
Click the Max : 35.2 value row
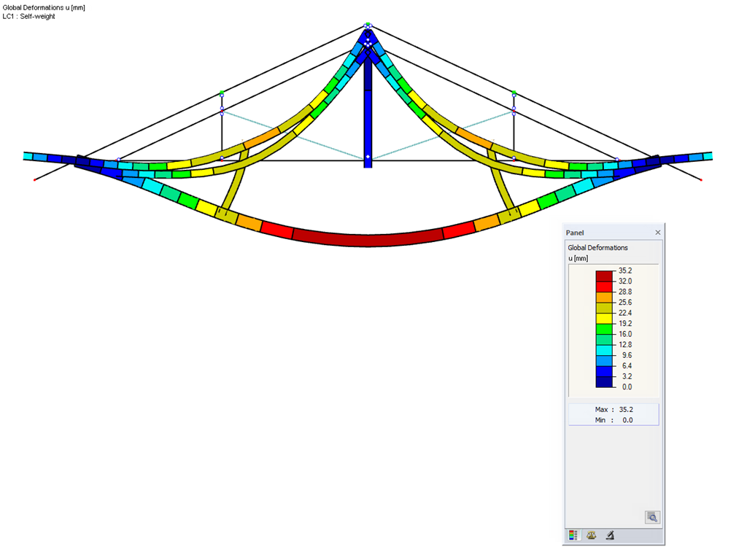click(x=613, y=409)
